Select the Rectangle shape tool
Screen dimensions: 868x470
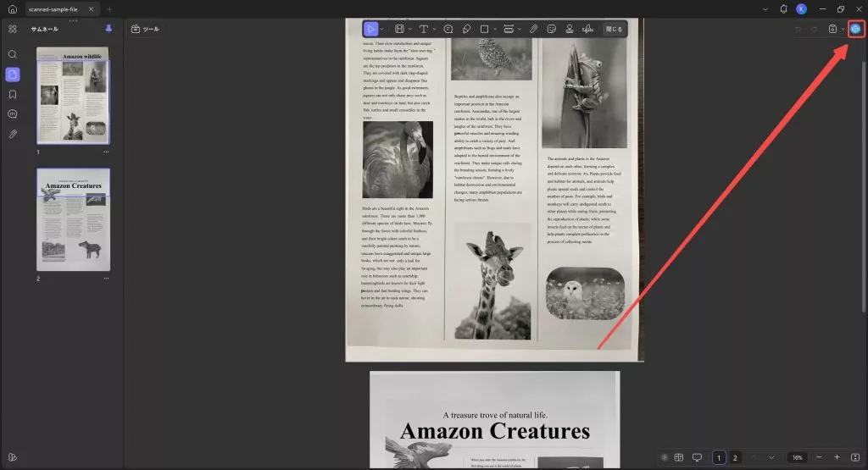coord(484,29)
